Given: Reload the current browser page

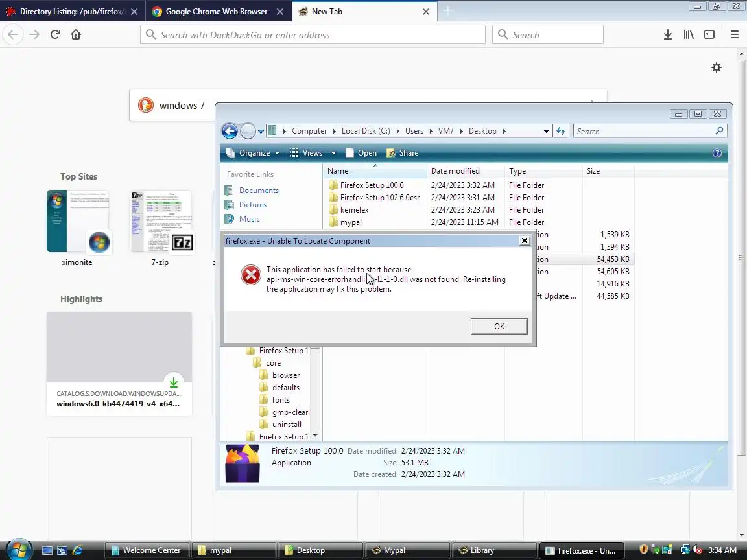Looking at the screenshot, I should (x=55, y=34).
